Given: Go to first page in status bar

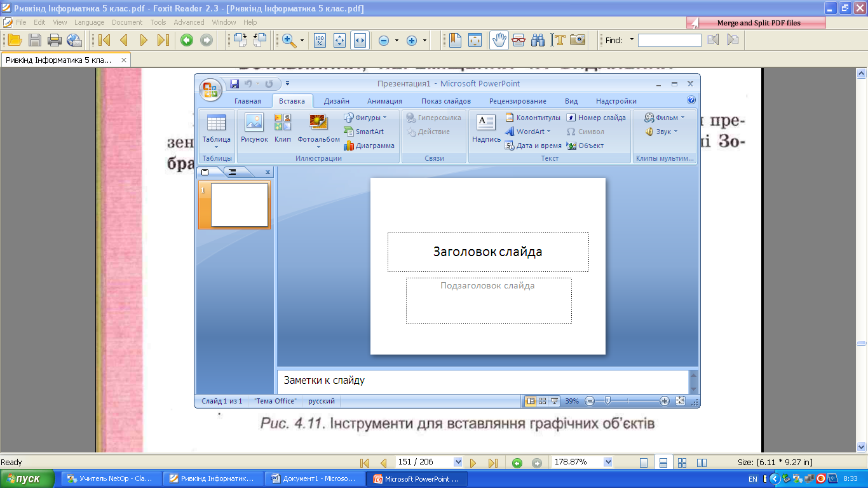Looking at the screenshot, I should point(364,463).
